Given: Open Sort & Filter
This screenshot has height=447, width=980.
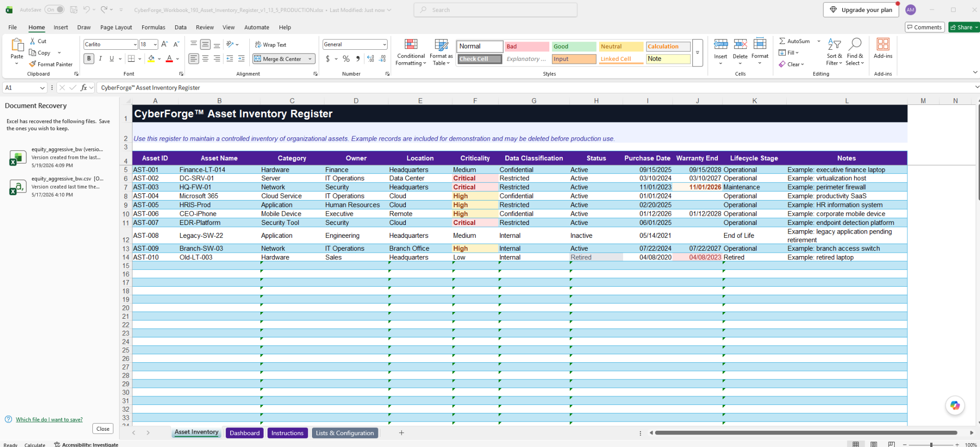Looking at the screenshot, I should [x=834, y=52].
